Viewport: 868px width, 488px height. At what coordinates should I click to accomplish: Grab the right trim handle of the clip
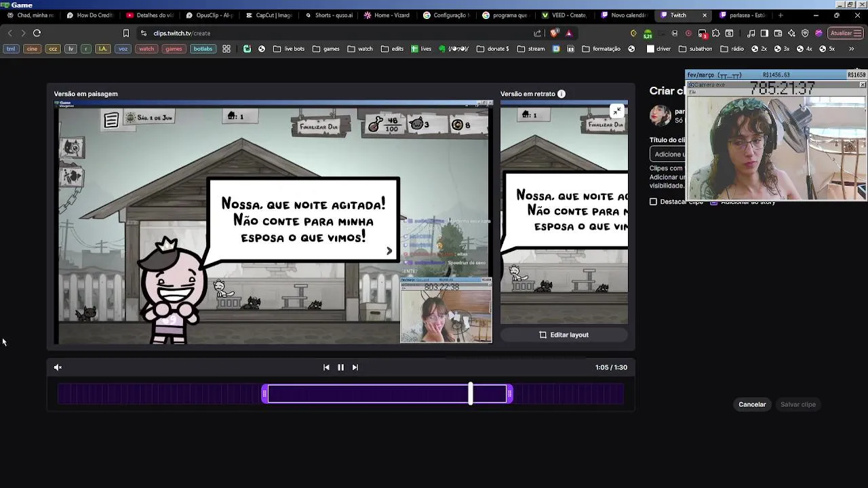(x=509, y=394)
